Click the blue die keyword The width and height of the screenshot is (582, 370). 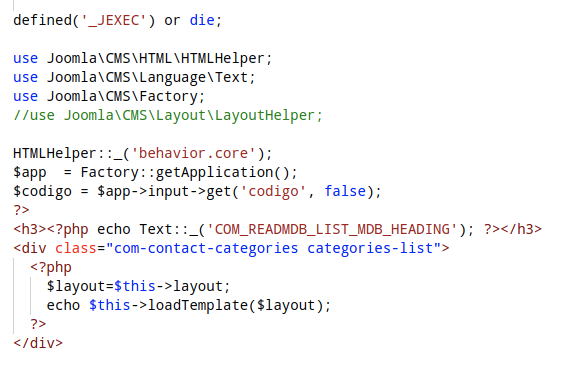click(202, 20)
